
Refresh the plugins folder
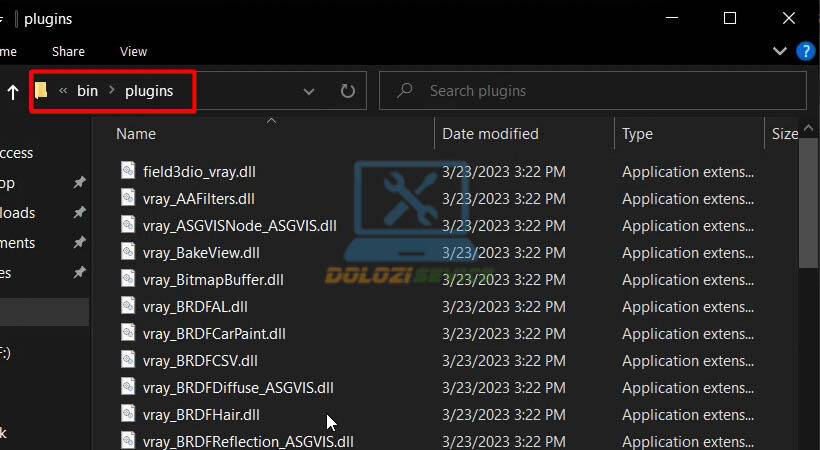pos(348,91)
